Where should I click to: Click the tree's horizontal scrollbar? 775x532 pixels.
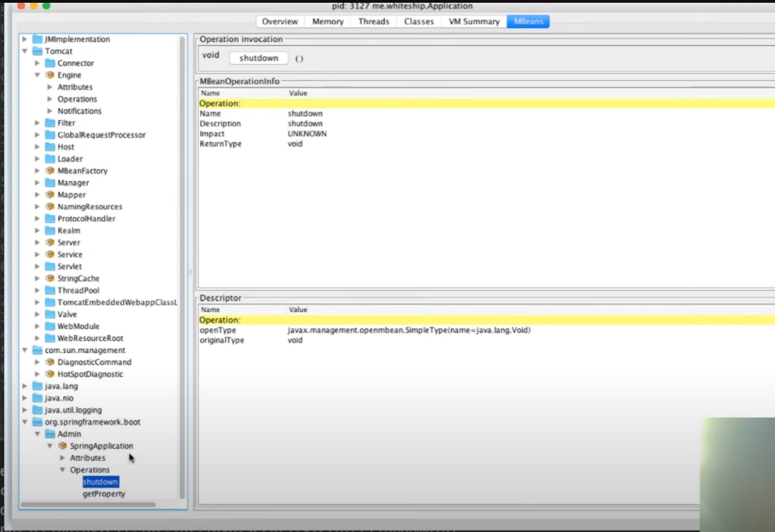coord(88,504)
